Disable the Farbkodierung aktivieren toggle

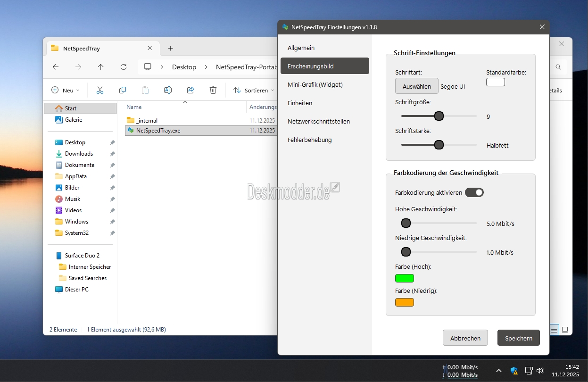[x=474, y=192]
